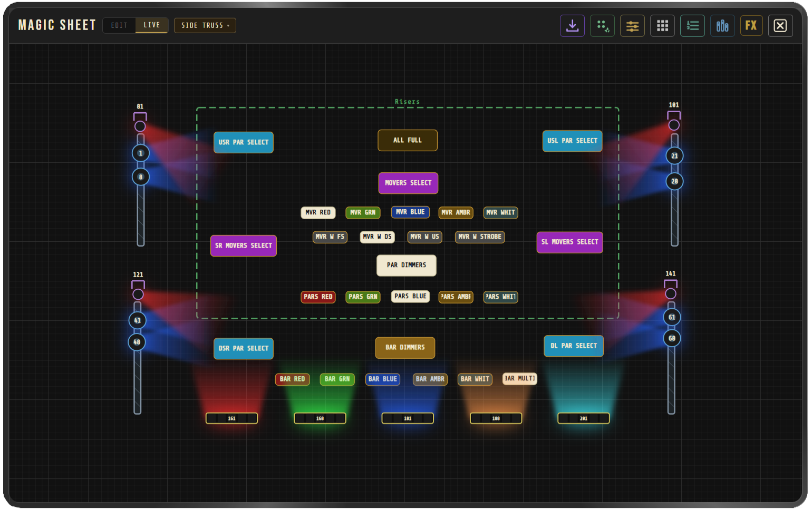The image size is (812, 510).
Task: Click BAR DIMMERS button
Action: 405,348
